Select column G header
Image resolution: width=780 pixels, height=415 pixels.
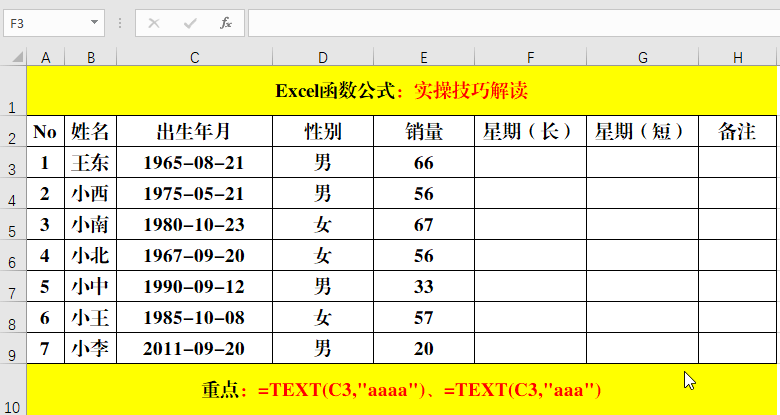click(643, 57)
